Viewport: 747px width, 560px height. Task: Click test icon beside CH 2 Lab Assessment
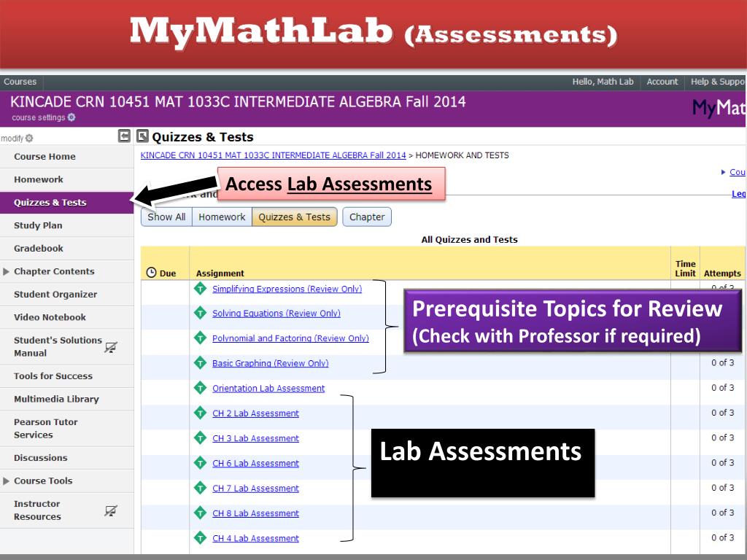pyautogui.click(x=200, y=413)
